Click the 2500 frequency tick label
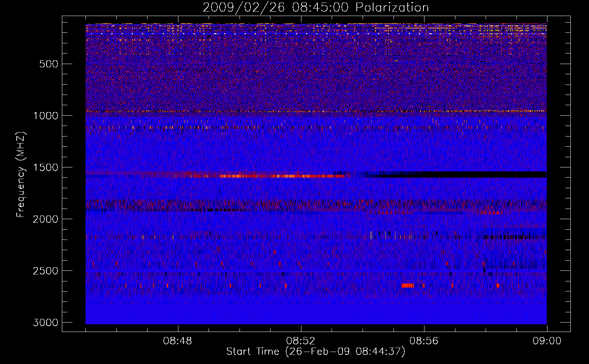 pyautogui.click(x=46, y=271)
